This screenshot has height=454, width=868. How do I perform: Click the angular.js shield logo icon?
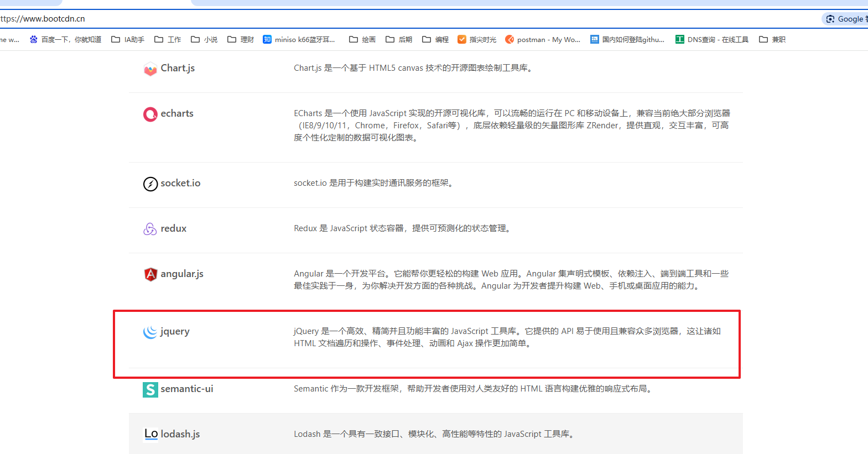150,274
